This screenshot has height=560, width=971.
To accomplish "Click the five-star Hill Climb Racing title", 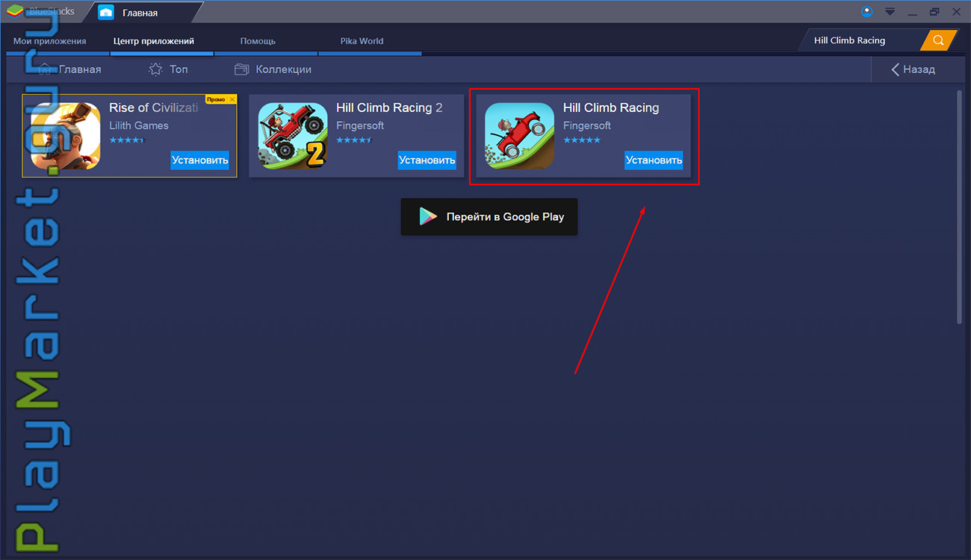I will (x=611, y=108).
